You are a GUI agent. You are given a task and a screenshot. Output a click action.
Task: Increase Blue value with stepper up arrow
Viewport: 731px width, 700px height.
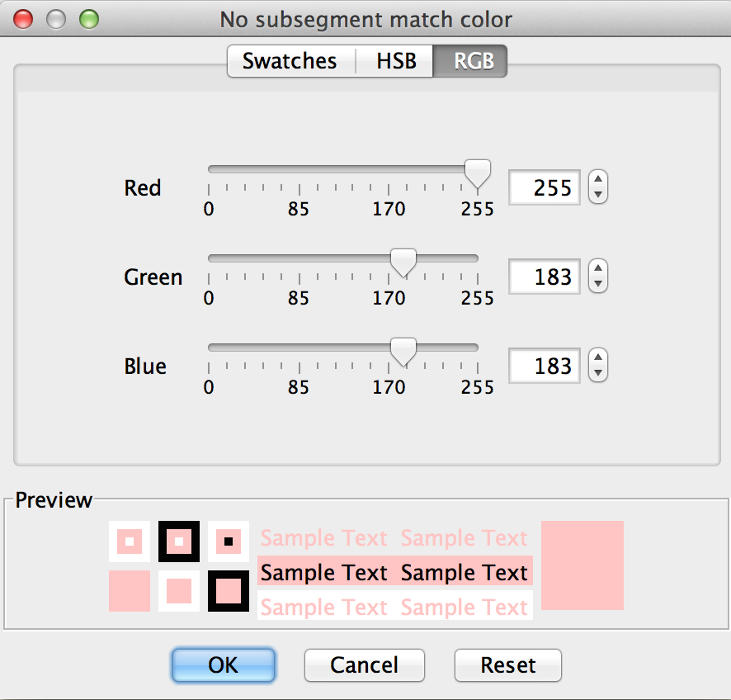point(599,357)
